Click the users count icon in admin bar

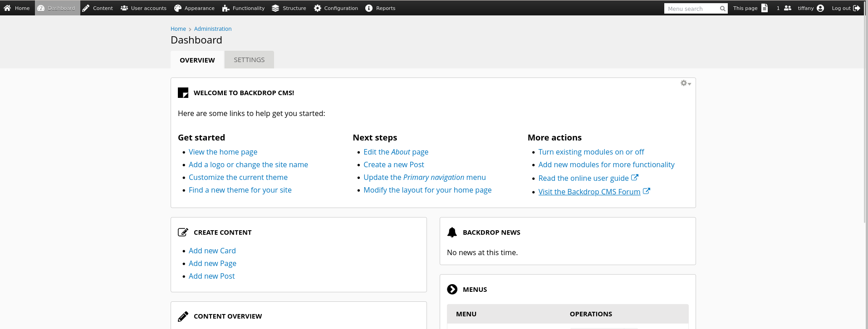click(x=787, y=8)
